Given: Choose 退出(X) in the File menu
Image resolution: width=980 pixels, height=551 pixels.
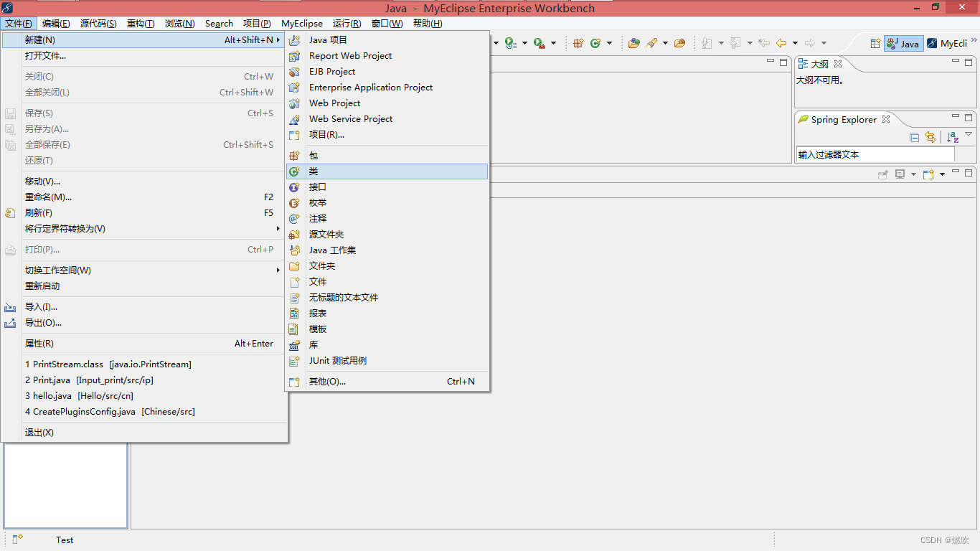Looking at the screenshot, I should 143,432.
